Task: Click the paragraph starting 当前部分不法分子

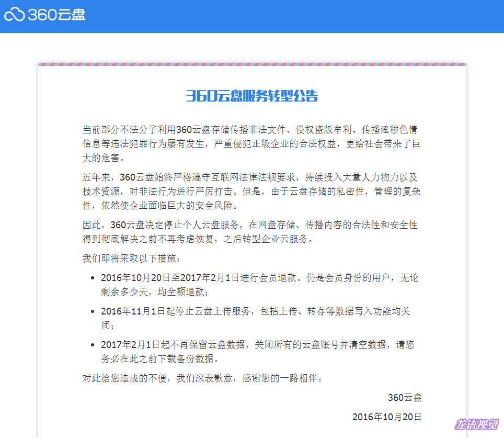Action: tap(251, 143)
